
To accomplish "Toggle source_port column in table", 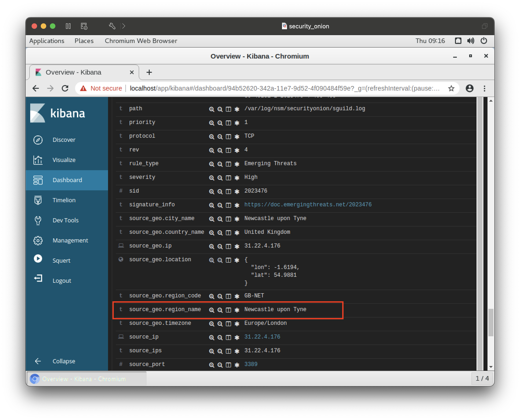I will pos(228,365).
